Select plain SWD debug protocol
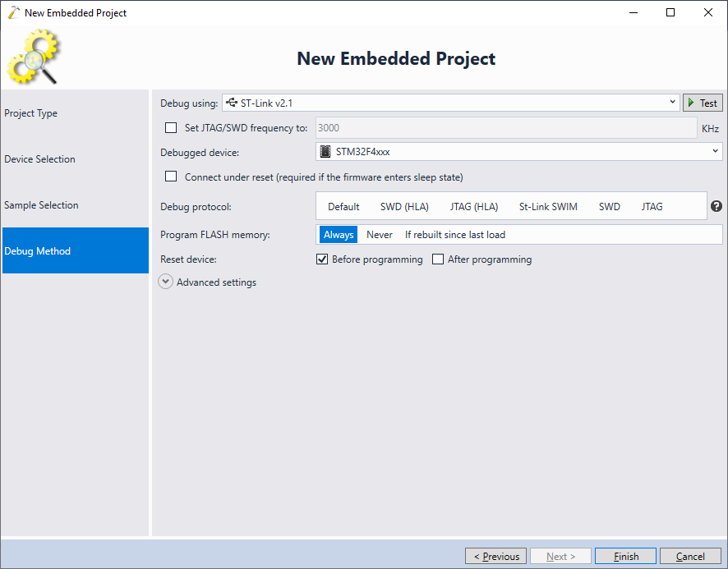Viewport: 728px width, 569px height. pyautogui.click(x=609, y=207)
